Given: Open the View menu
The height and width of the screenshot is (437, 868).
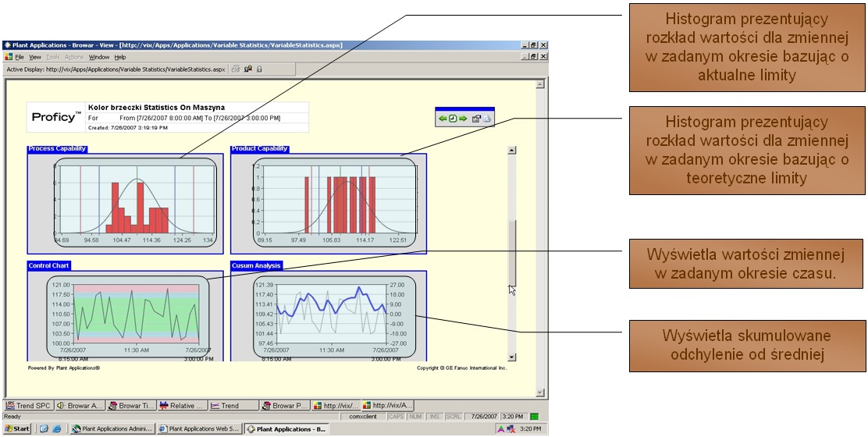Looking at the screenshot, I should [x=35, y=57].
